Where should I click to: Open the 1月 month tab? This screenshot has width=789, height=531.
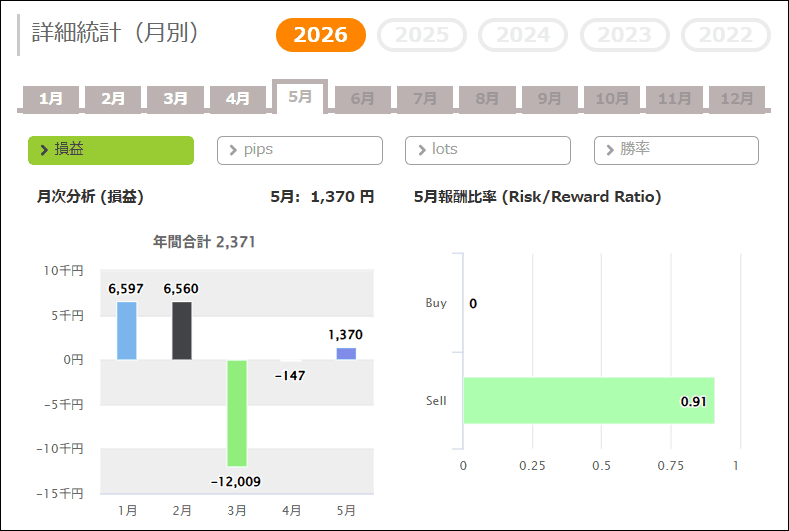pos(51,99)
